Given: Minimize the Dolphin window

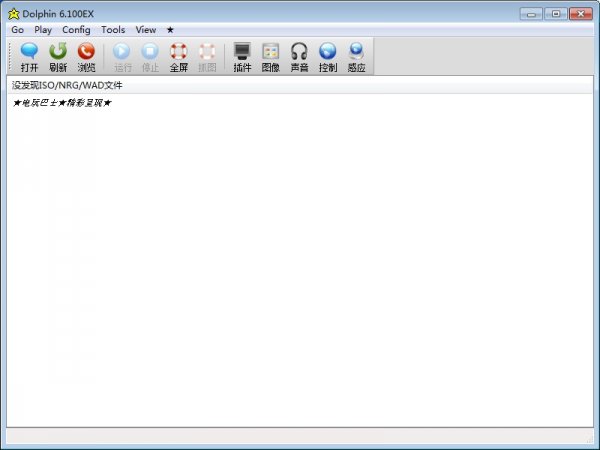Looking at the screenshot, I should (x=531, y=14).
